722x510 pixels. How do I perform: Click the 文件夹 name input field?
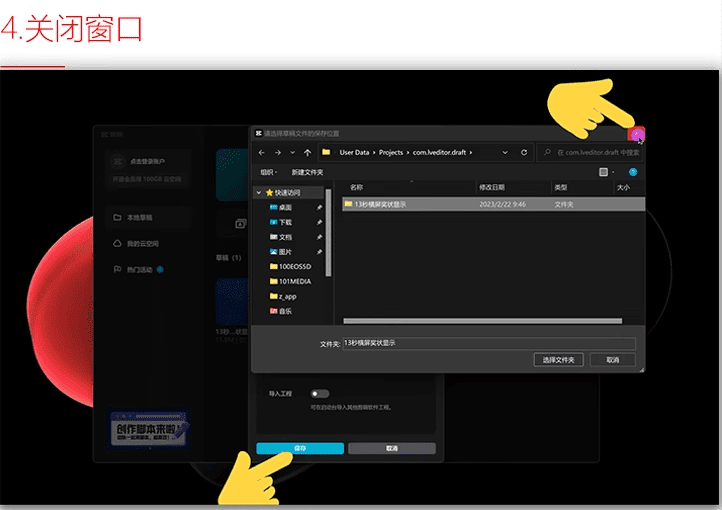click(x=488, y=342)
